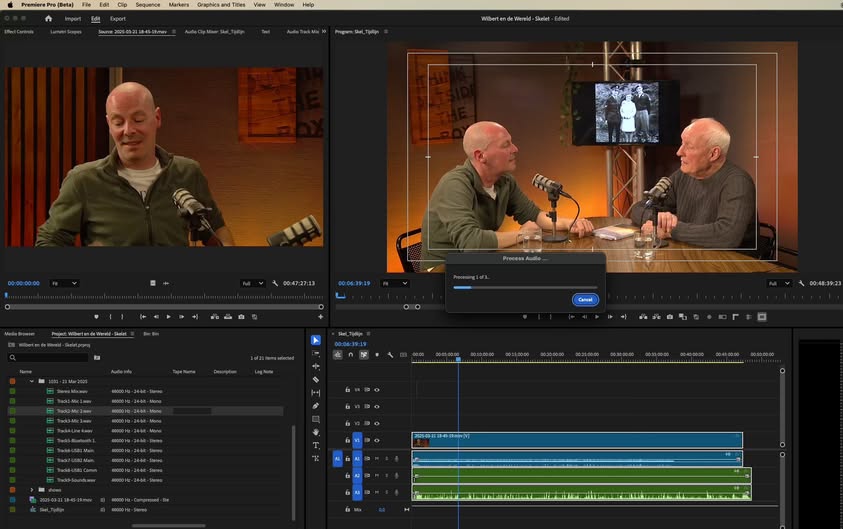Viewport: 843px width, 529px height.
Task: Switch to the Lumetri Scopes tab
Action: coord(65,32)
